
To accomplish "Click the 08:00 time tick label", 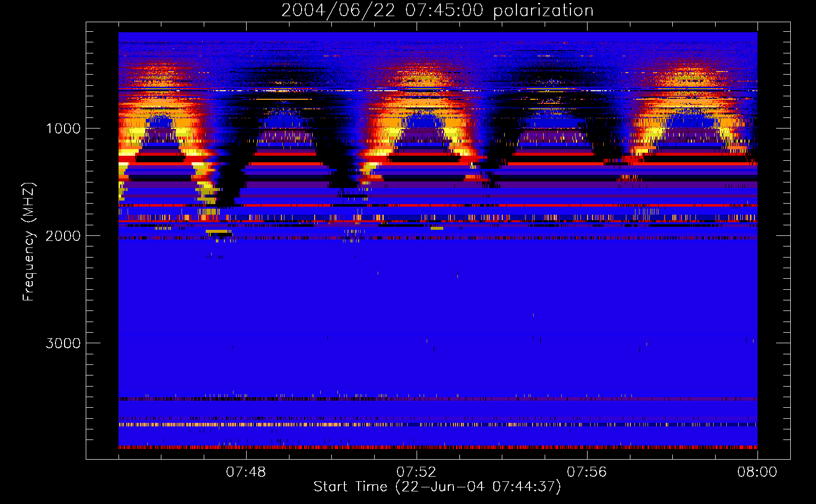I will click(x=757, y=472).
